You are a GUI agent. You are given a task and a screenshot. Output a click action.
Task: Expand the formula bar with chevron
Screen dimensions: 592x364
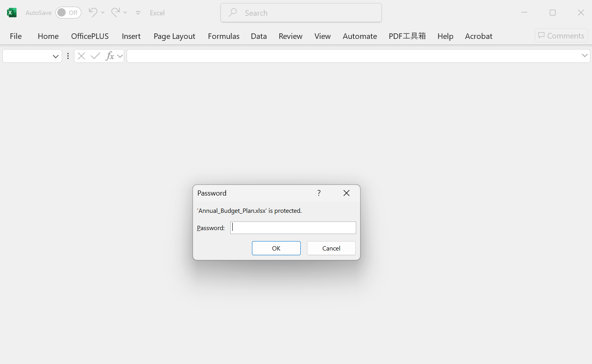click(585, 56)
